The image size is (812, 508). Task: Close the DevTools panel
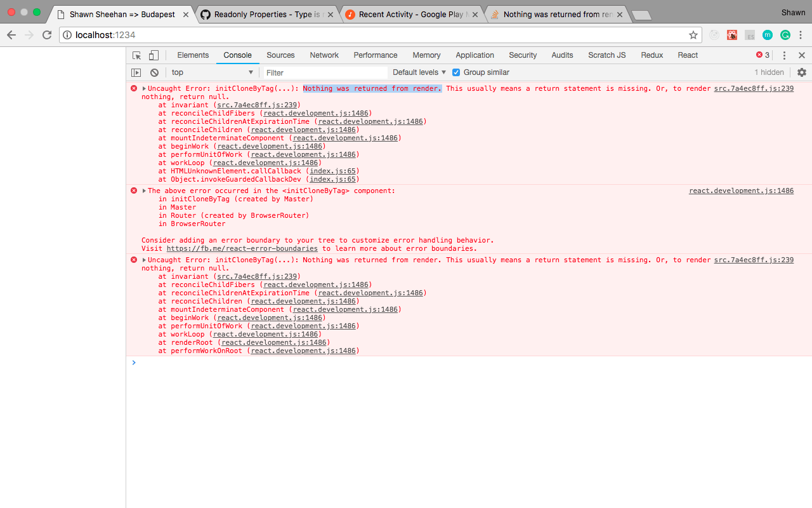tap(802, 55)
